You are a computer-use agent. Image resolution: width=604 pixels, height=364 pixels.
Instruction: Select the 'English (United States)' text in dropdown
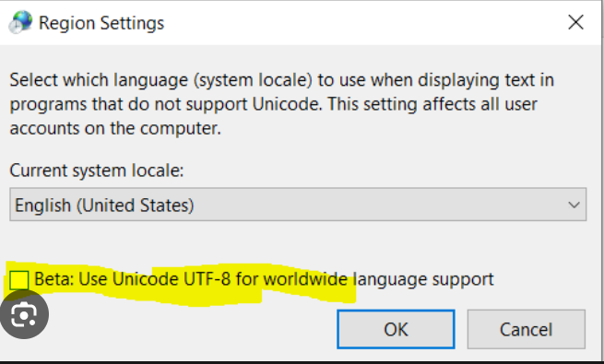(x=104, y=205)
